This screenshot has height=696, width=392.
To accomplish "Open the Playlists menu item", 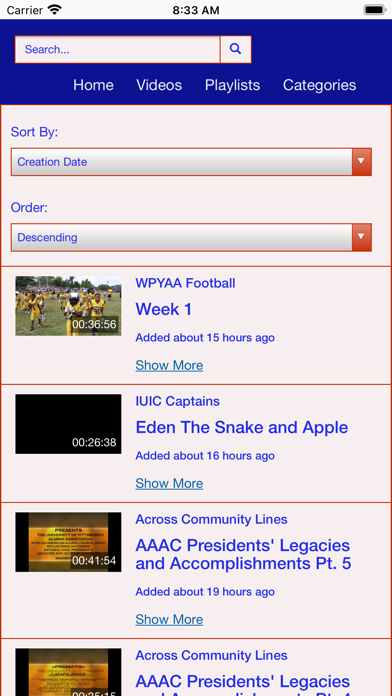I will 232,85.
